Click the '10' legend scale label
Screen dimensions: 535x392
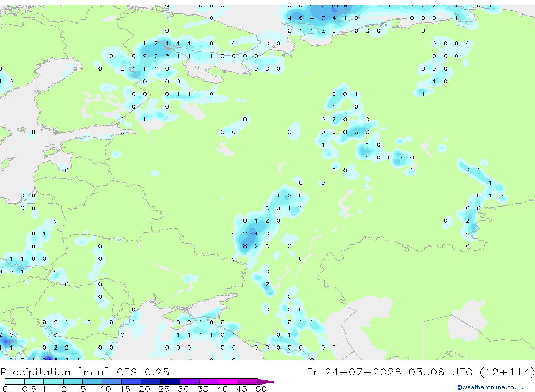(106, 389)
